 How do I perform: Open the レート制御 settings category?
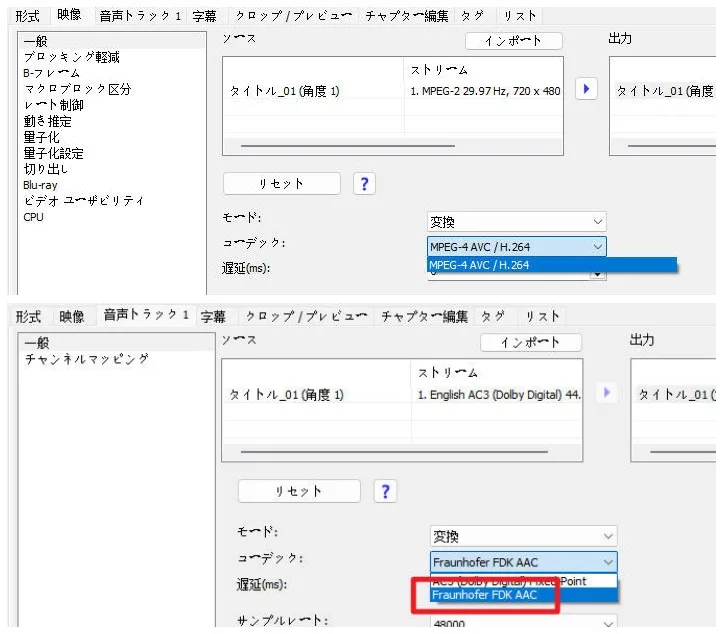pos(54,105)
